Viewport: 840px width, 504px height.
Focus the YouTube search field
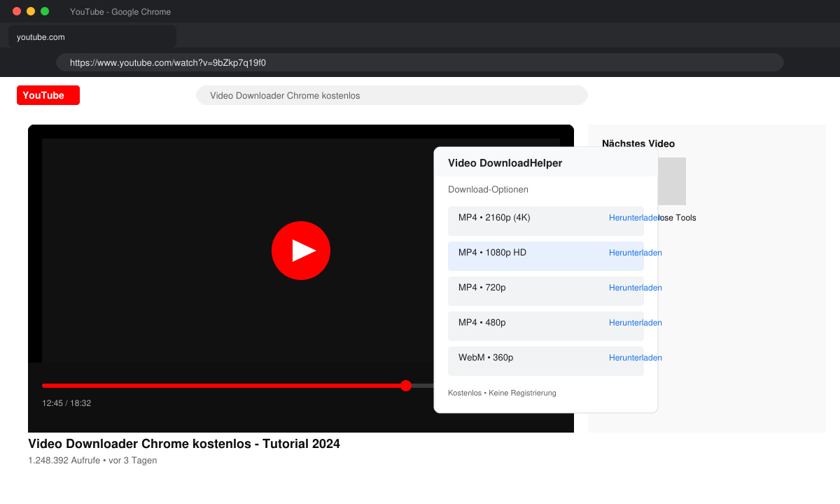point(392,95)
